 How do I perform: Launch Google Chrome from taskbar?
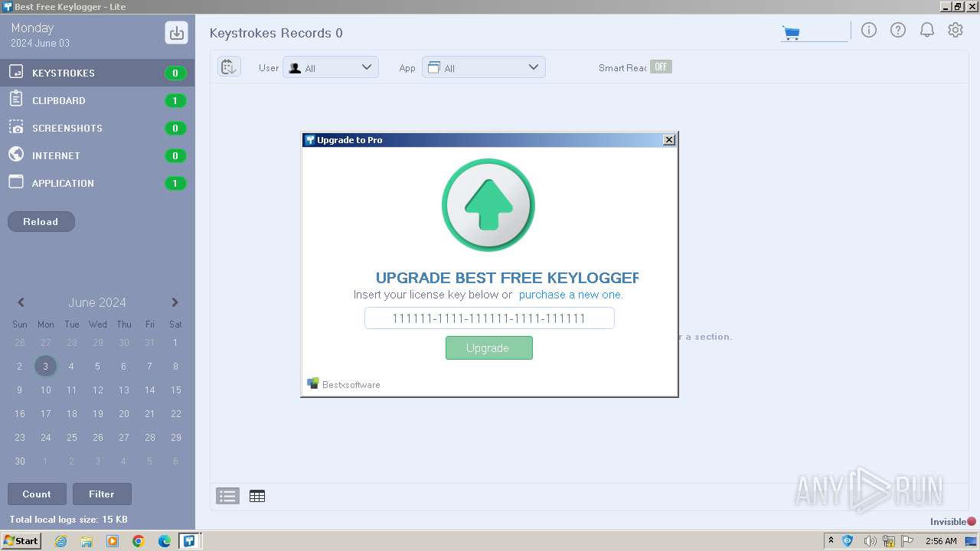pyautogui.click(x=139, y=541)
